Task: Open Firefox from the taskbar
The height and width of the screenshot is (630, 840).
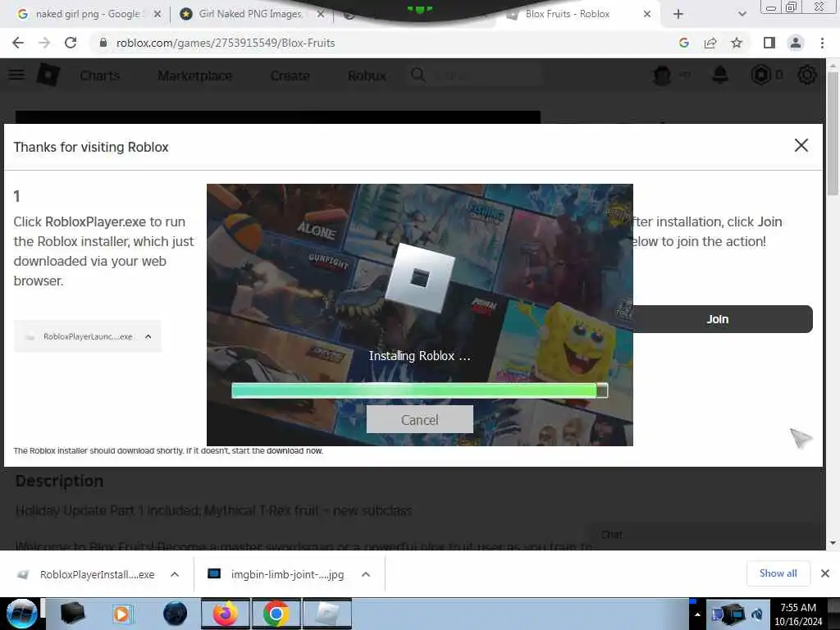Action: [x=226, y=614]
